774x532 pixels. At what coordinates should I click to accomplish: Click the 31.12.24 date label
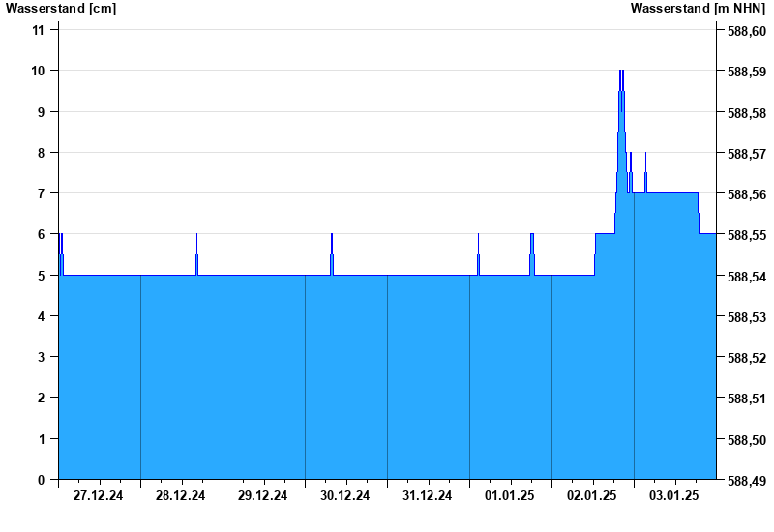(x=427, y=495)
